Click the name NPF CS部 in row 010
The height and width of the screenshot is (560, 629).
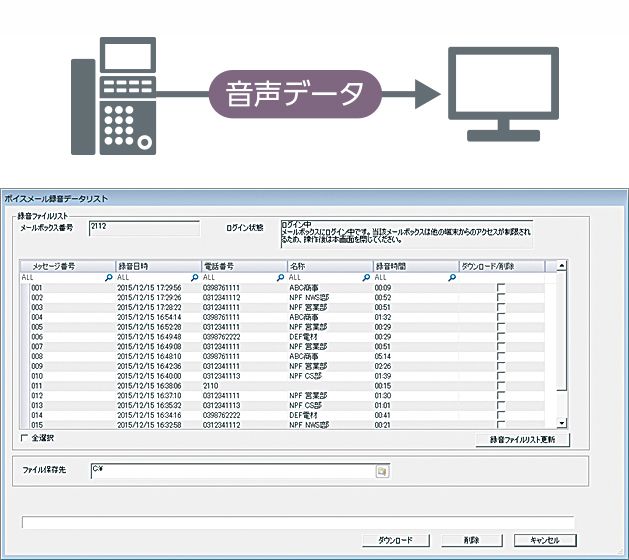tap(305, 376)
